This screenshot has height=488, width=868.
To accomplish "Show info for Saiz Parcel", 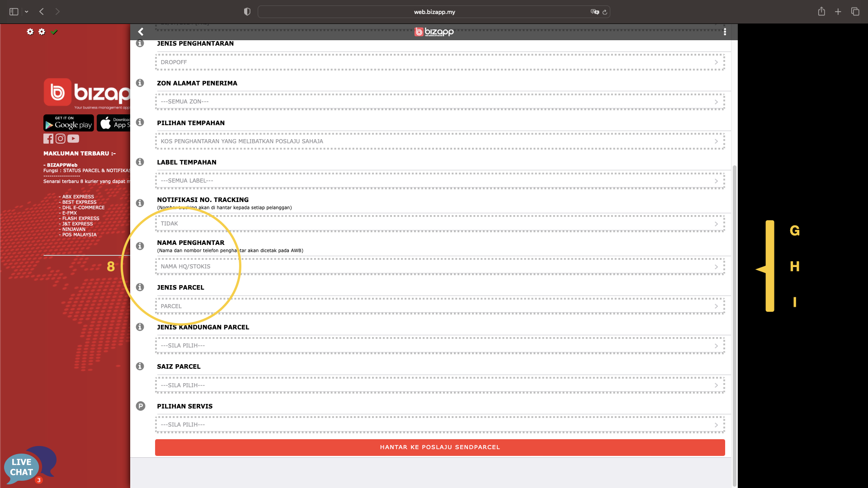I will (140, 366).
